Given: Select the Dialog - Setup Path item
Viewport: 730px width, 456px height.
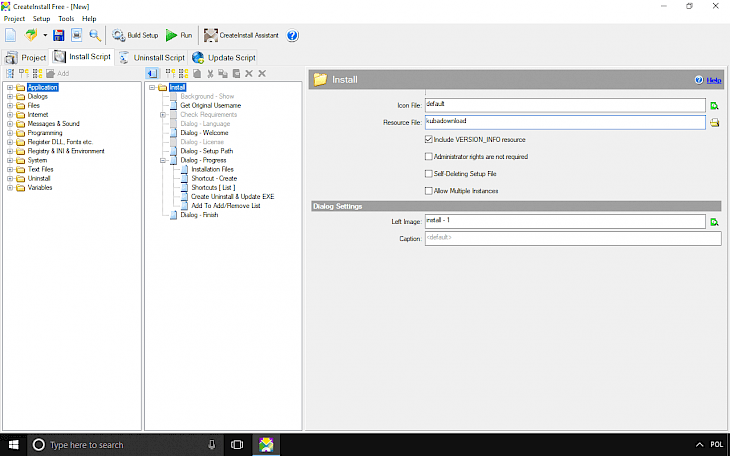Looking at the screenshot, I should tap(207, 151).
